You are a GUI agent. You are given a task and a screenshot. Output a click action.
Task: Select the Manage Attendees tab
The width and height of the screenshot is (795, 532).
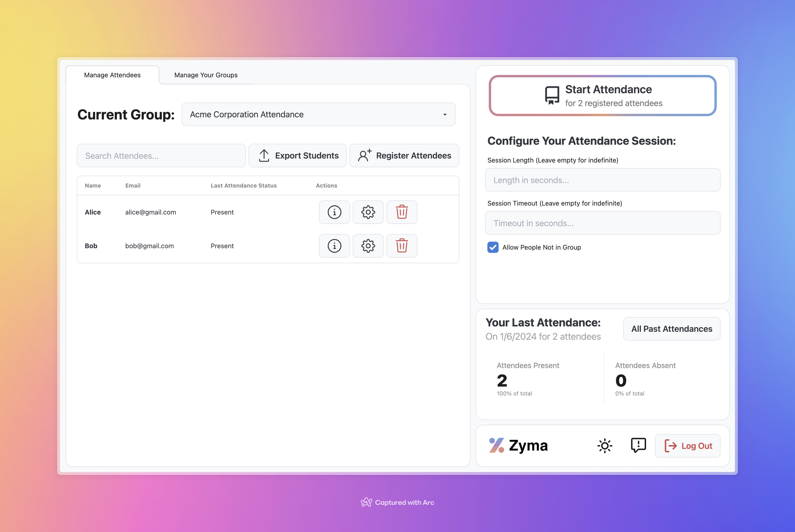tap(112, 75)
